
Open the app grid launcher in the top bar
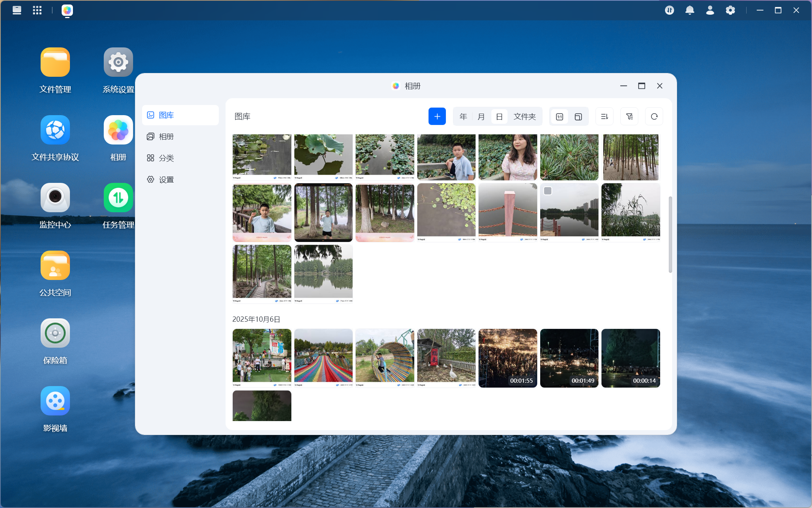click(37, 10)
